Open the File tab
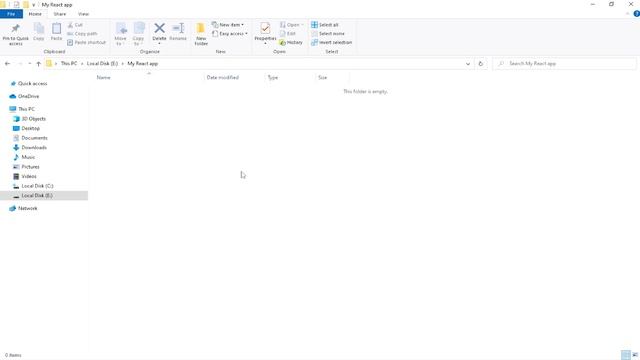The width and height of the screenshot is (640, 360). (11, 14)
